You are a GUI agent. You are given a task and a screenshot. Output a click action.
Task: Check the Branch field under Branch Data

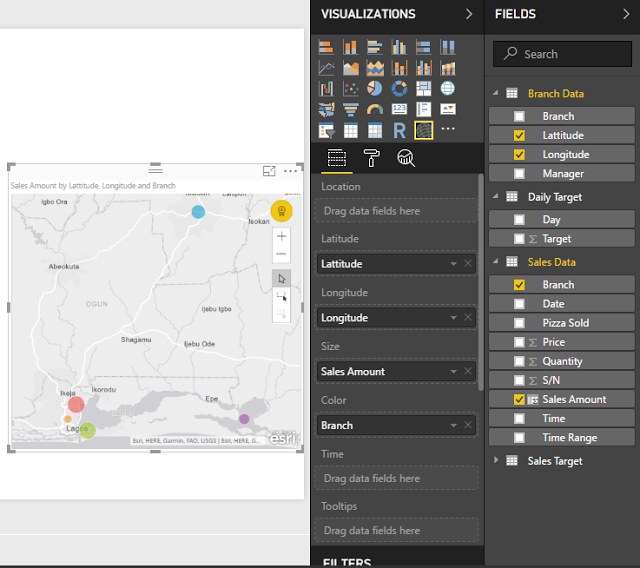point(519,116)
